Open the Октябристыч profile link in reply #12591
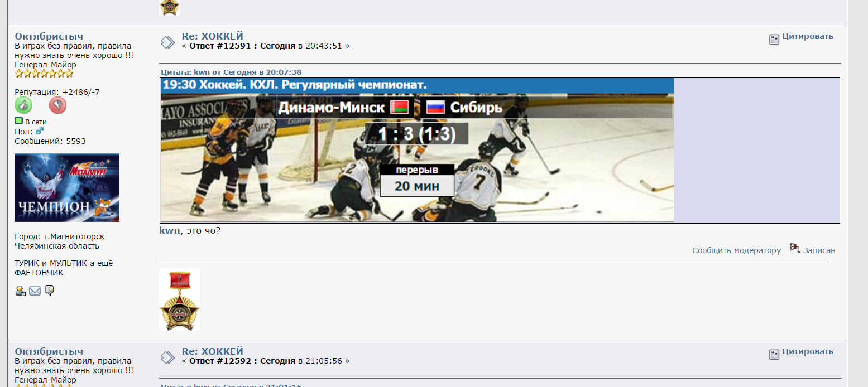 (49, 36)
